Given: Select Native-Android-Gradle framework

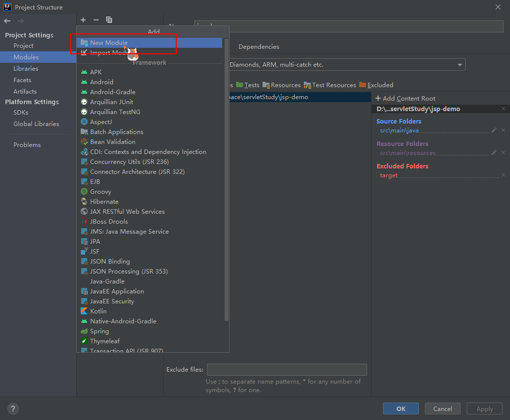Looking at the screenshot, I should tap(150, 321).
